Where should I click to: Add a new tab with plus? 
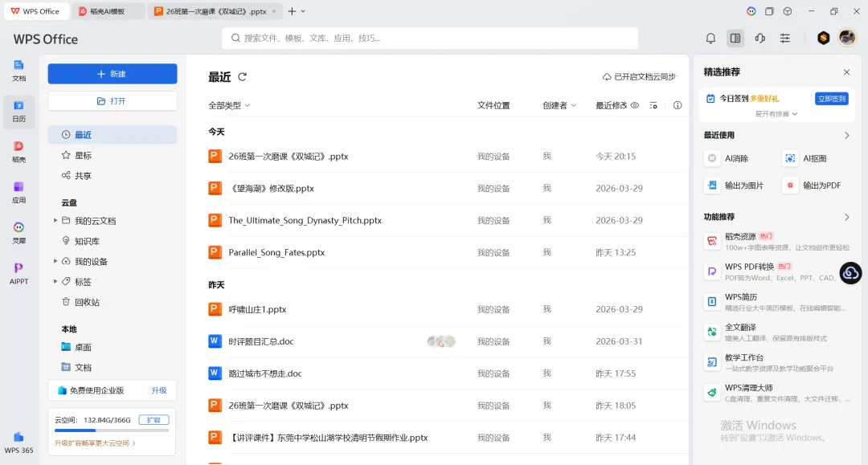click(292, 11)
